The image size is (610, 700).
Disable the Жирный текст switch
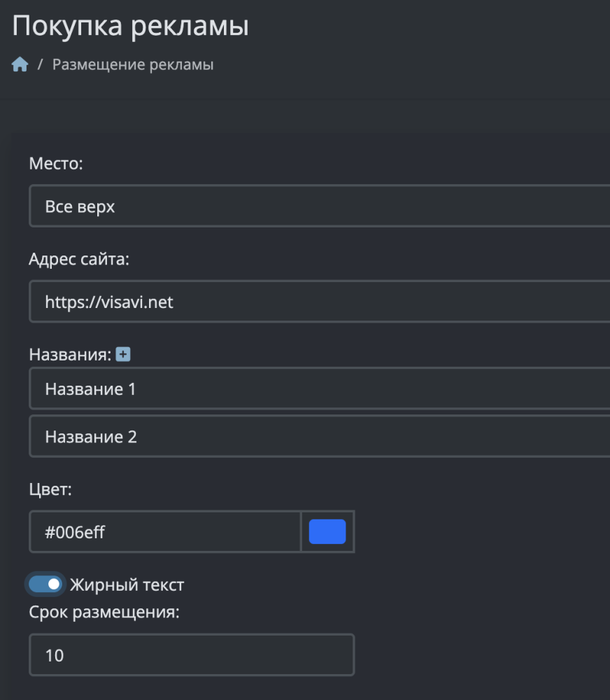tap(45, 584)
